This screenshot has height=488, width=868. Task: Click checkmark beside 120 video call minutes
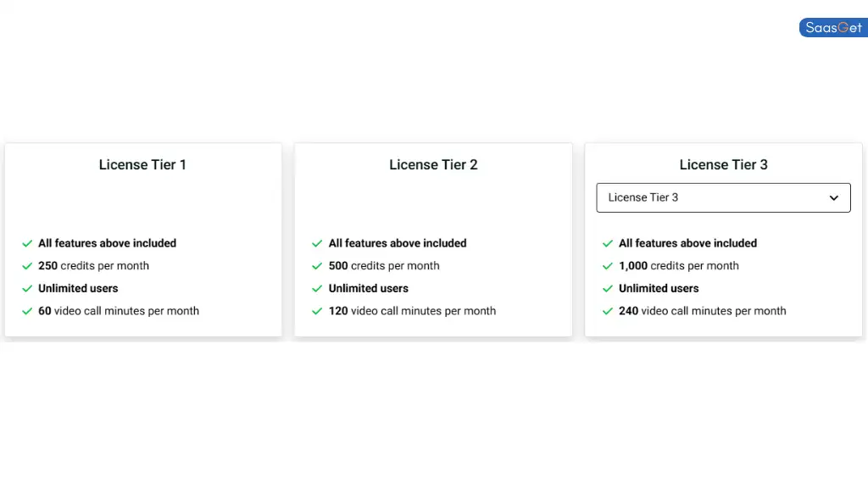point(317,312)
